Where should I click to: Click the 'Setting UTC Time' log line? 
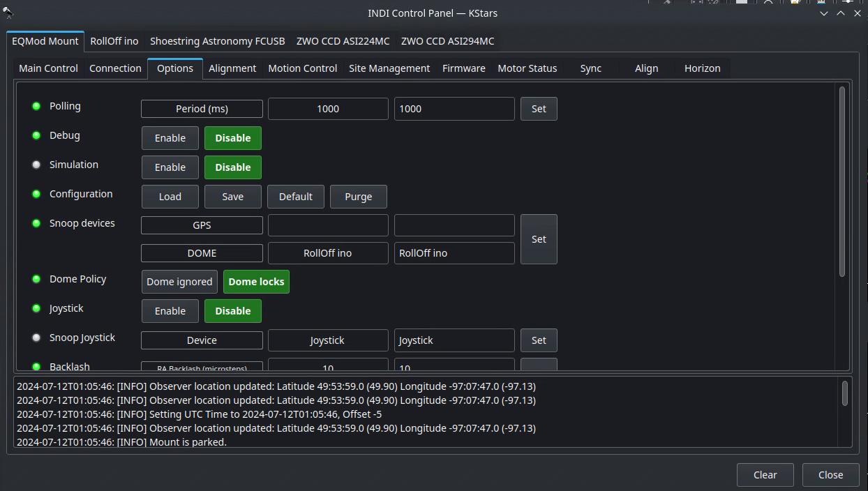click(199, 414)
